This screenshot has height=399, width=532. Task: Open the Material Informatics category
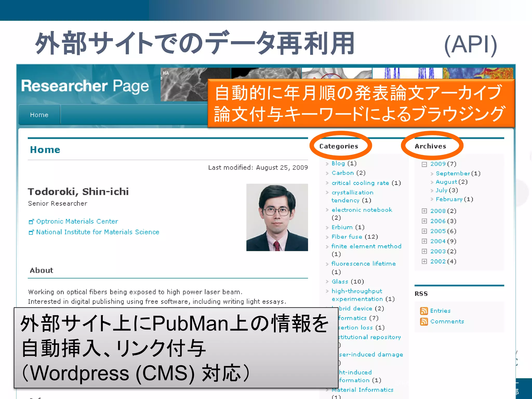click(363, 390)
